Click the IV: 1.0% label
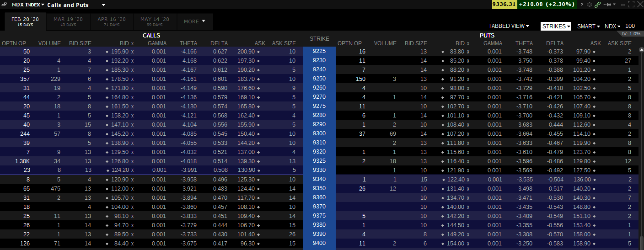This screenshot has width=644, height=250. pos(632,34)
